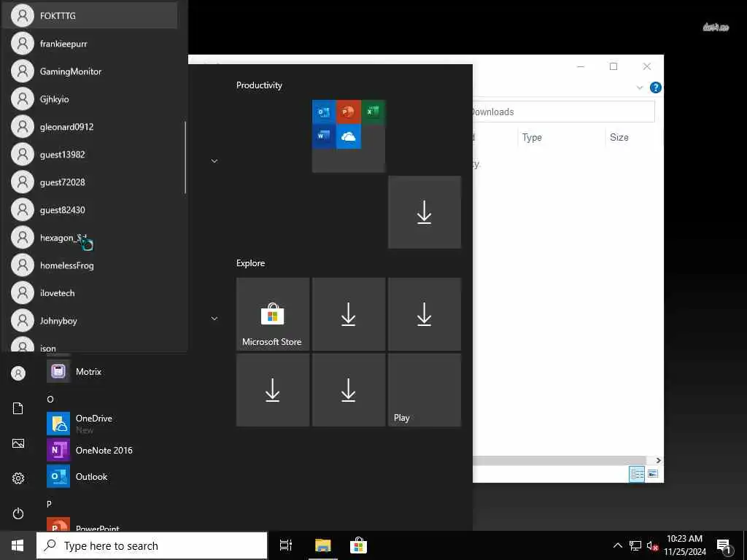Jump to the letter O section header
747x560 pixels.
click(50, 399)
